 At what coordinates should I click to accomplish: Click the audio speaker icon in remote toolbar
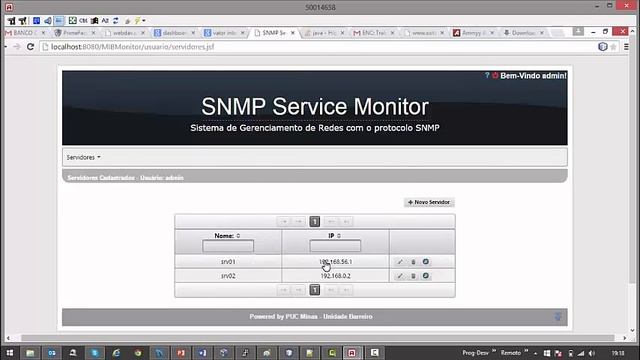48,20
